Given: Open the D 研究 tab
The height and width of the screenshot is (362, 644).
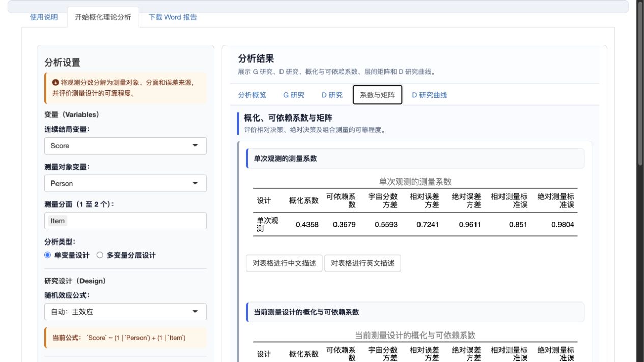Looking at the screenshot, I should pos(332,95).
